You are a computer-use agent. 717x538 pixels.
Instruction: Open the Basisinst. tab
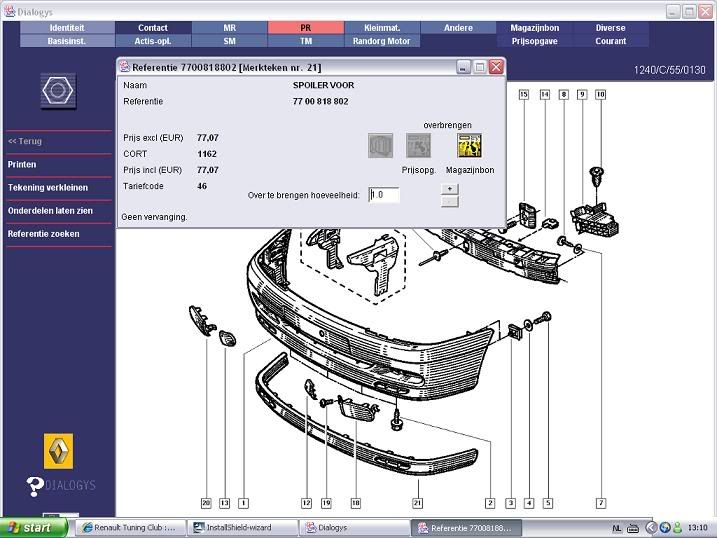click(67, 41)
